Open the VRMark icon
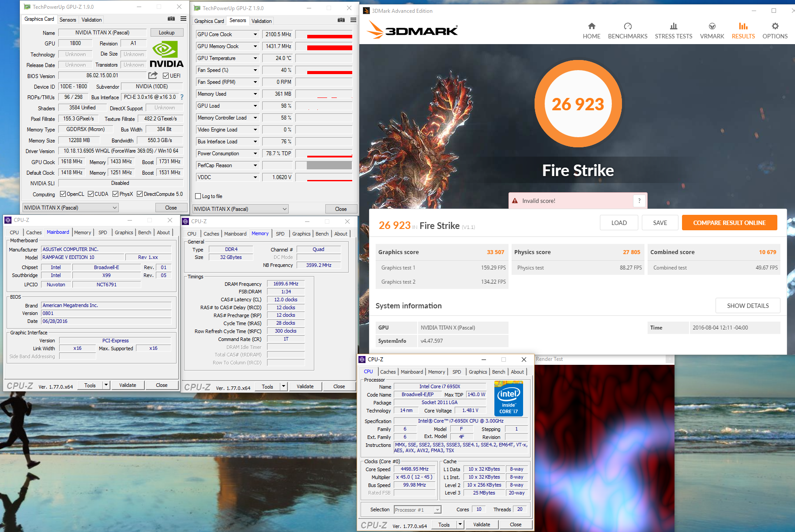795x532 pixels. pos(712,26)
